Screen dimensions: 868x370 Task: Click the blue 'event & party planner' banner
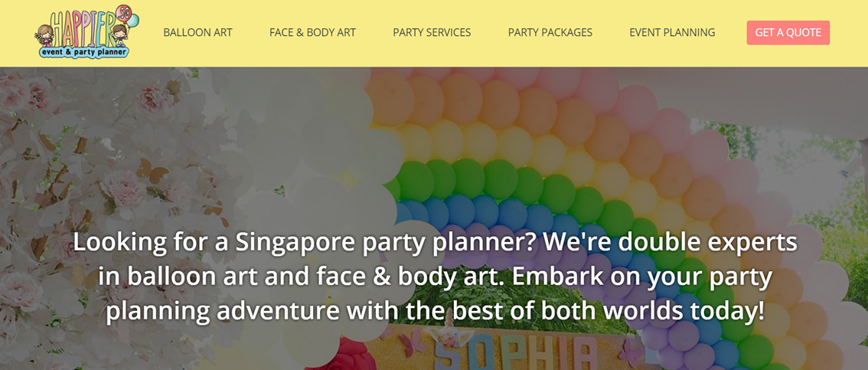point(84,52)
